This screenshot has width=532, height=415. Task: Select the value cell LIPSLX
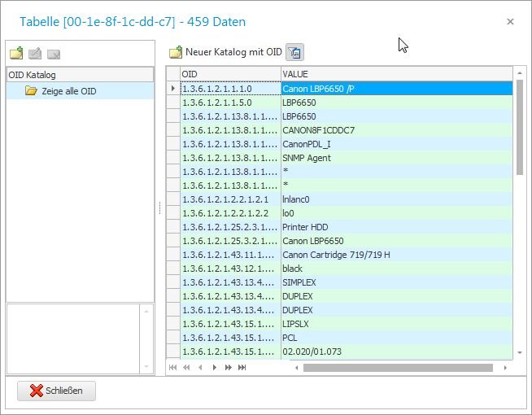(x=397, y=324)
